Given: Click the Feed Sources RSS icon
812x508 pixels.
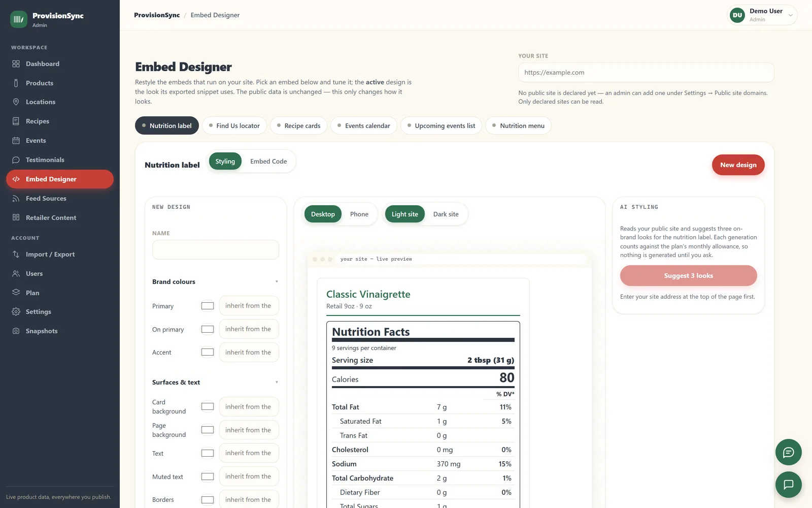Looking at the screenshot, I should 16,199.
